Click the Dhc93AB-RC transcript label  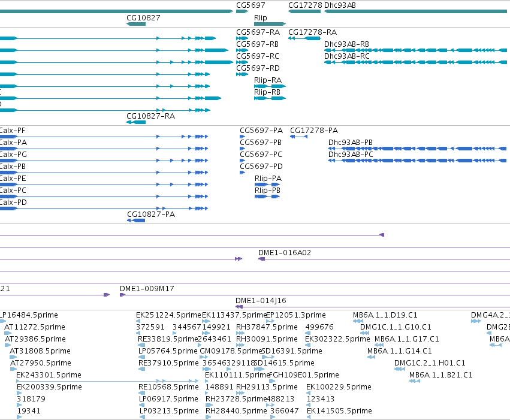tap(347, 56)
